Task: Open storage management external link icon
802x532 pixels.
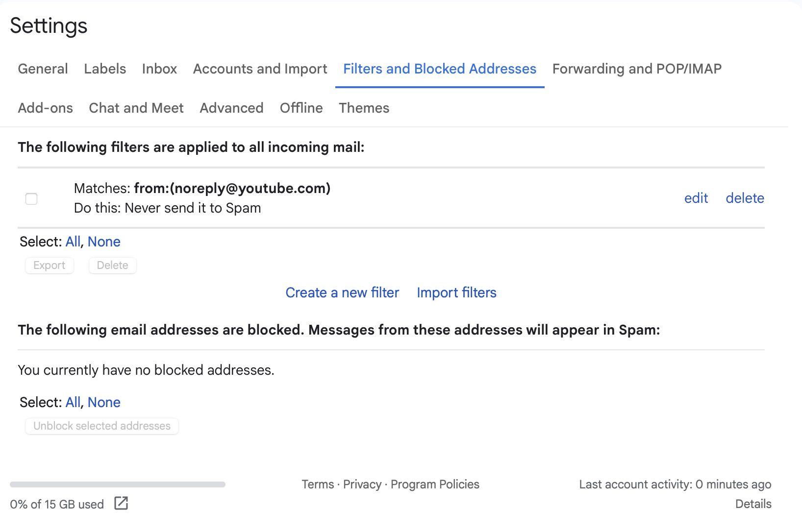Action: click(x=121, y=503)
